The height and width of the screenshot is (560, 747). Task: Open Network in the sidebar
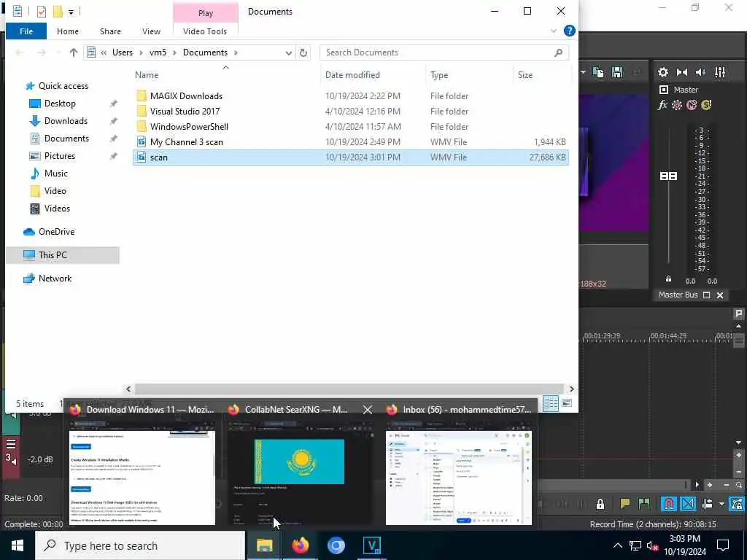click(x=55, y=278)
